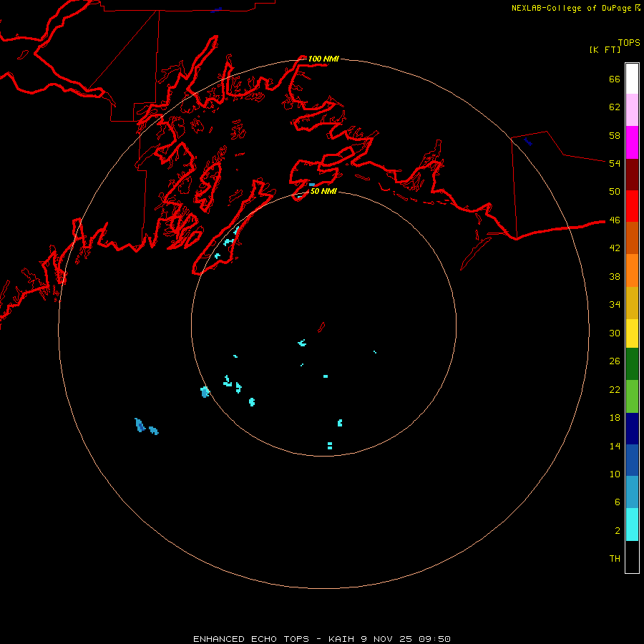Click the gold legend swatch near 34
The image size is (644, 644).
point(632,303)
